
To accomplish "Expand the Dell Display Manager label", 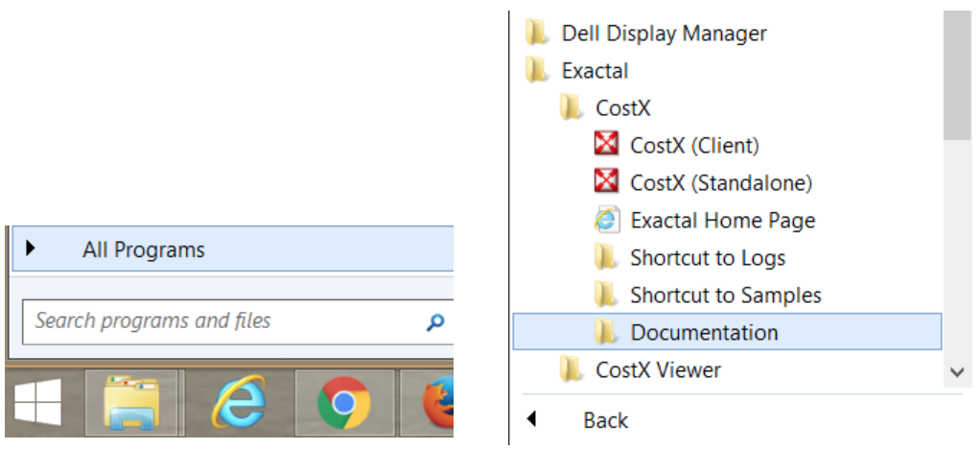I will 664,34.
